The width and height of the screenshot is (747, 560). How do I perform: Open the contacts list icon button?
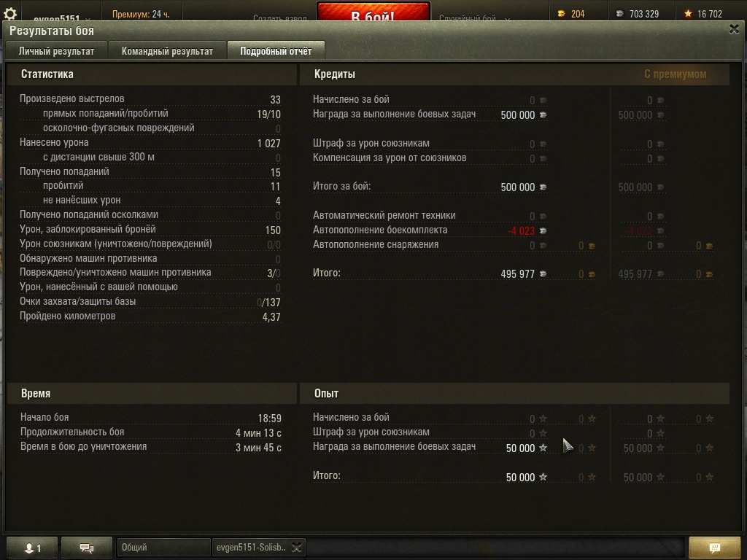tap(32, 548)
